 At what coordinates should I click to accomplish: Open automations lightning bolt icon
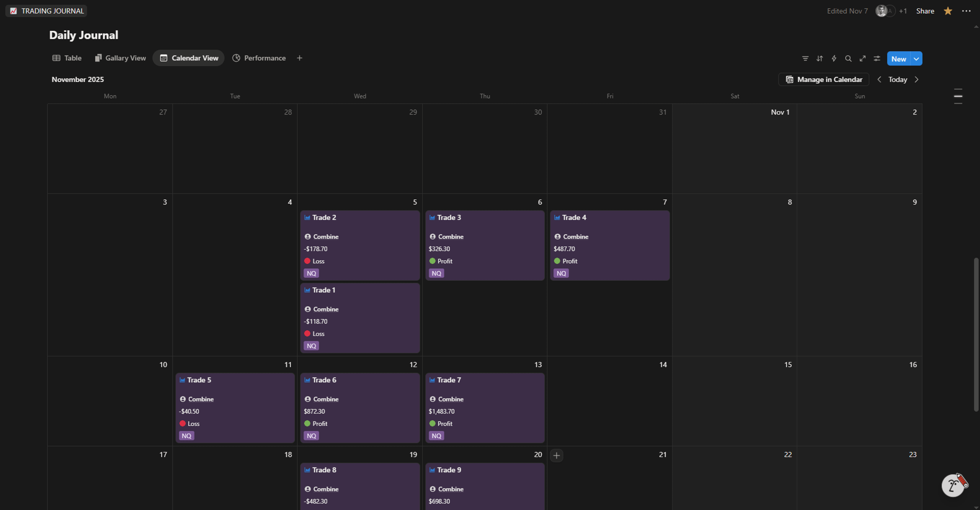tap(834, 59)
